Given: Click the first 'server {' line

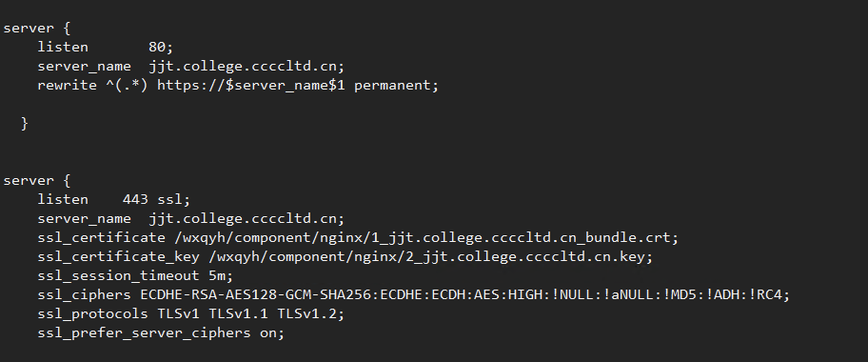Looking at the screenshot, I should click(36, 29).
